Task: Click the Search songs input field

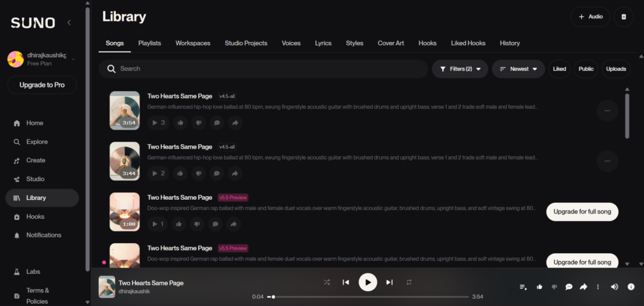Action: (264, 69)
